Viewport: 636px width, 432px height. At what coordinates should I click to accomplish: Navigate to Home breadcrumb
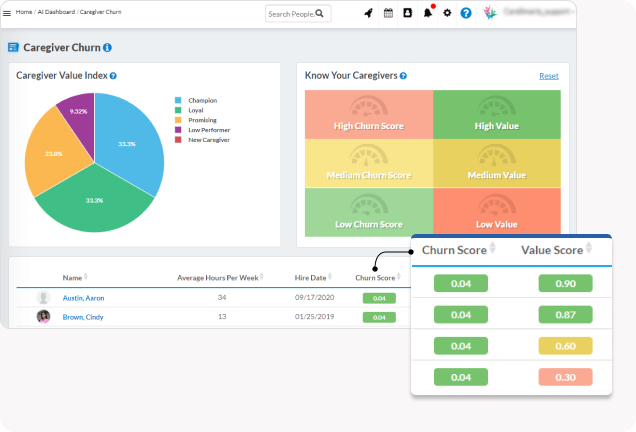point(24,12)
